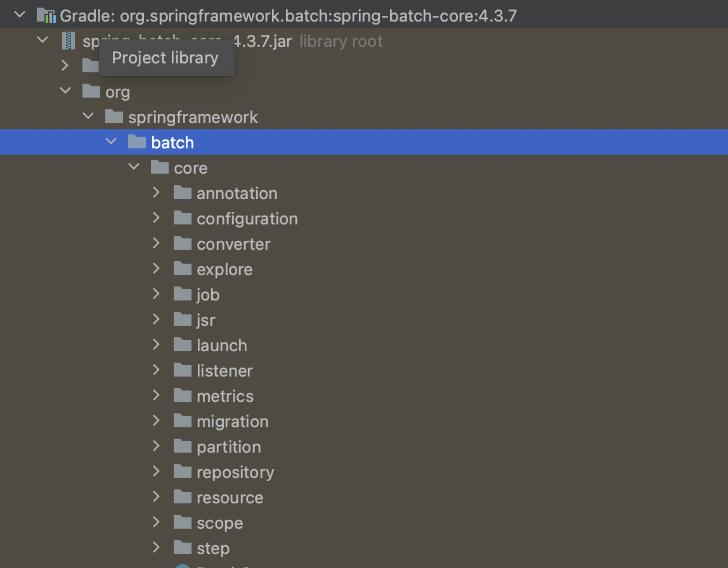Click the metrics folder icon

click(x=182, y=396)
